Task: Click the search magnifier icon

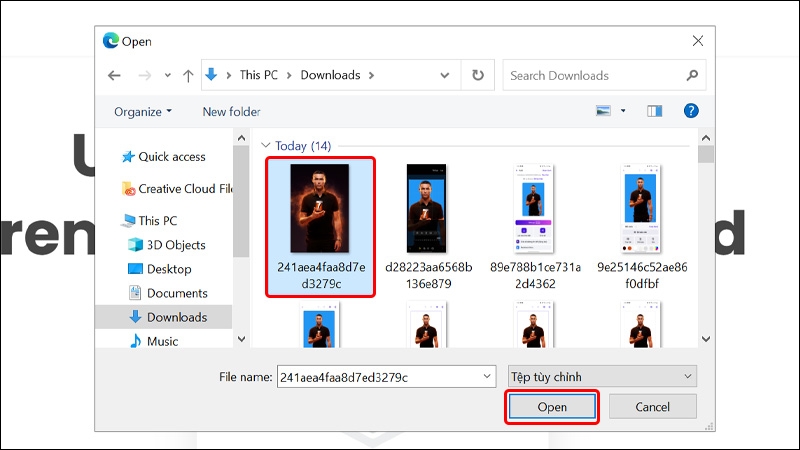Action: click(x=692, y=76)
